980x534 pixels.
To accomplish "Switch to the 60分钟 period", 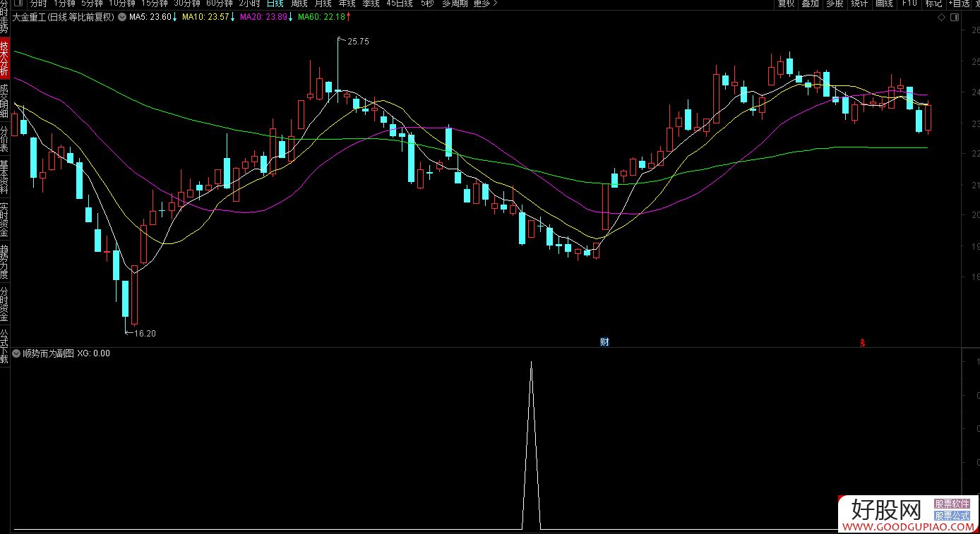I will click(220, 4).
